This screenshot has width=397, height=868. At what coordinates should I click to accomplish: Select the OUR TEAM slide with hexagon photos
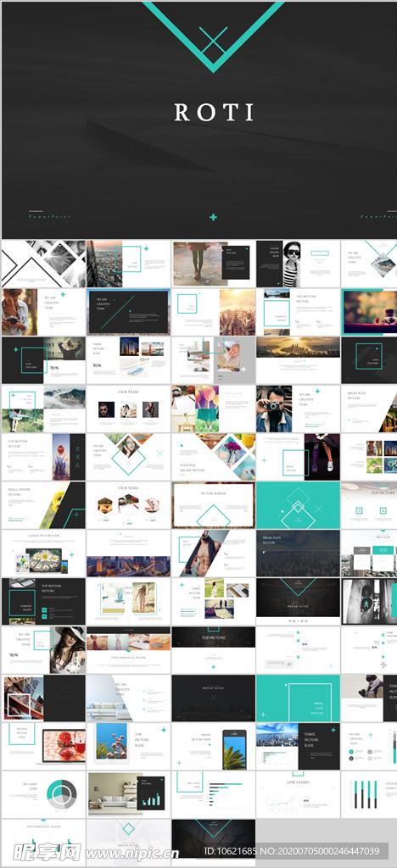click(128, 505)
